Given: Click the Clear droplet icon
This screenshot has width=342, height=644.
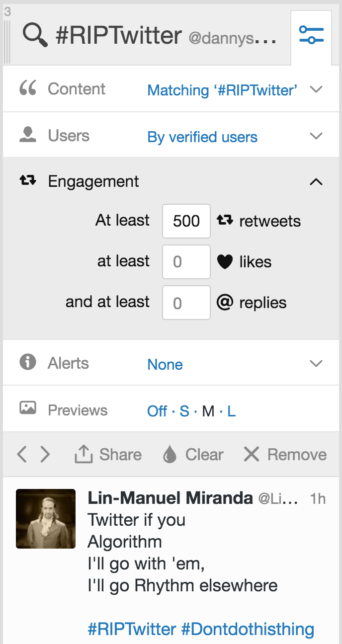Looking at the screenshot, I should [170, 454].
